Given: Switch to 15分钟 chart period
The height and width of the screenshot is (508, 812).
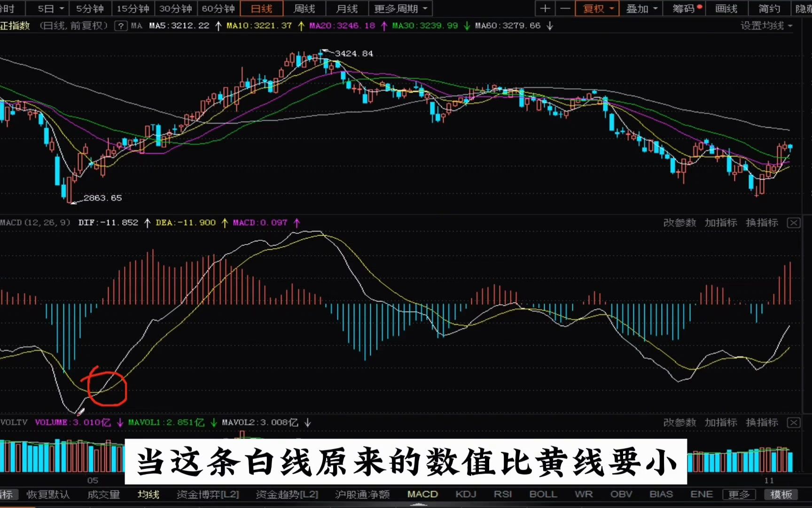Looking at the screenshot, I should 133,8.
